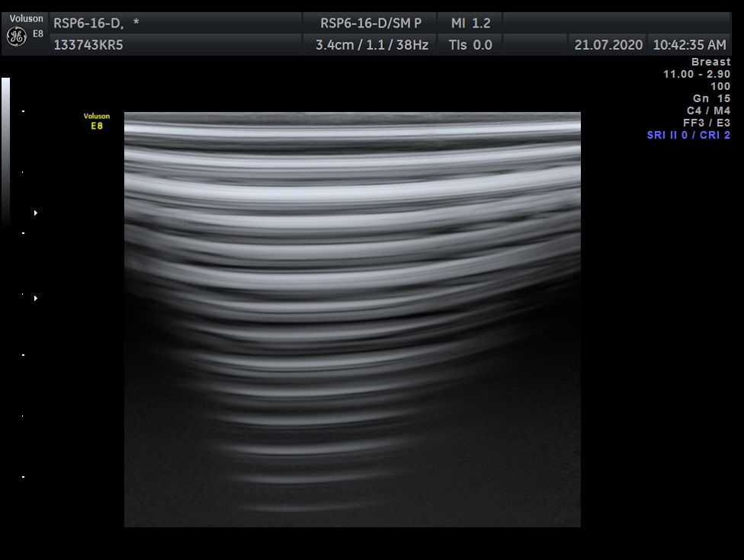
Task: Click the center of the ultrasound image
Action: [352, 319]
